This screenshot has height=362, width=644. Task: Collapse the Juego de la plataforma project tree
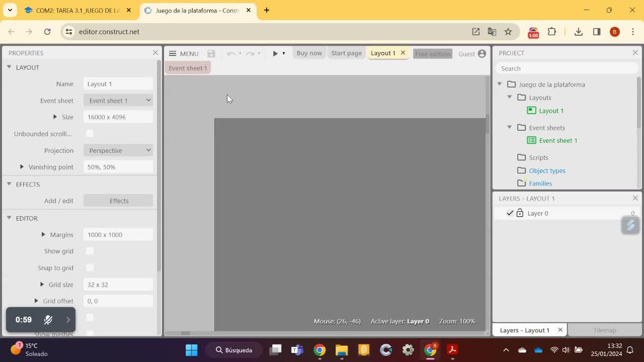(x=500, y=84)
